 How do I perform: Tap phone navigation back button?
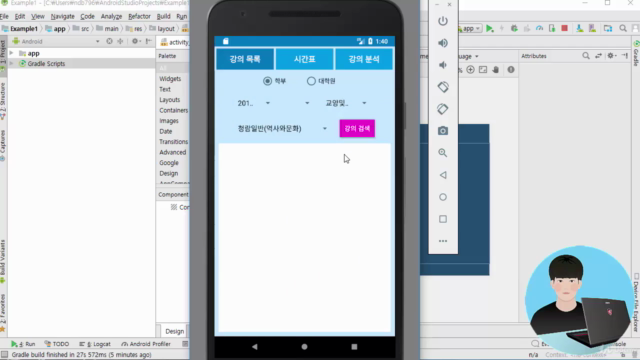coord(255,347)
